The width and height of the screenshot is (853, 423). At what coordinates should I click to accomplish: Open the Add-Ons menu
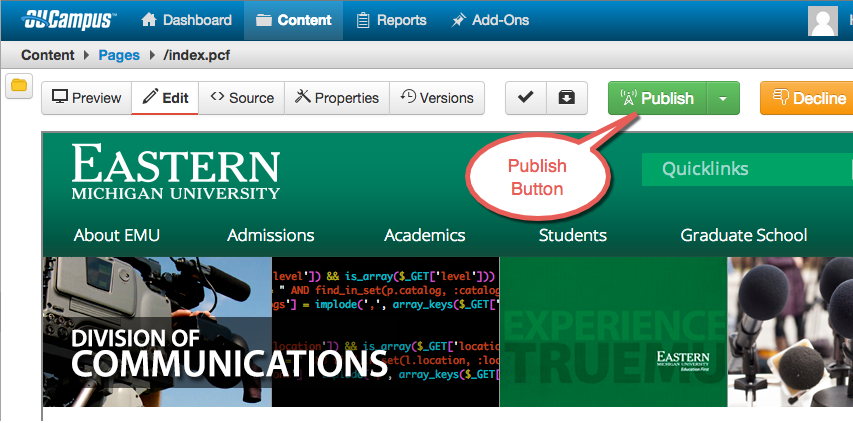click(490, 20)
